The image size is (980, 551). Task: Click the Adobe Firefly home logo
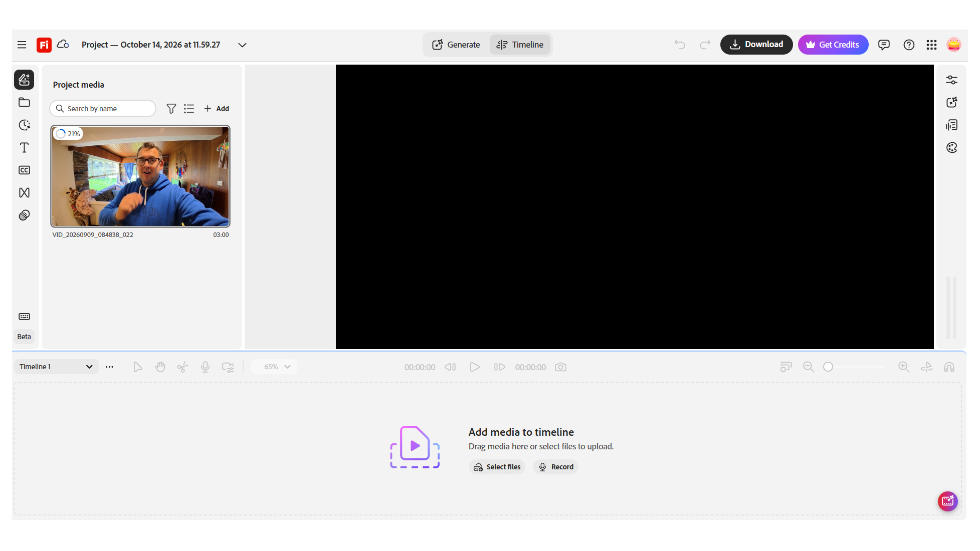click(44, 45)
